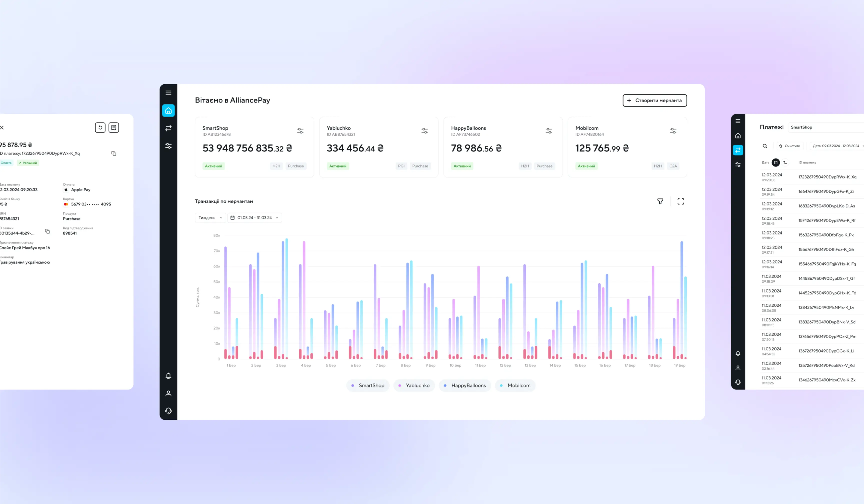Click ID платежу column header

pos(807,163)
